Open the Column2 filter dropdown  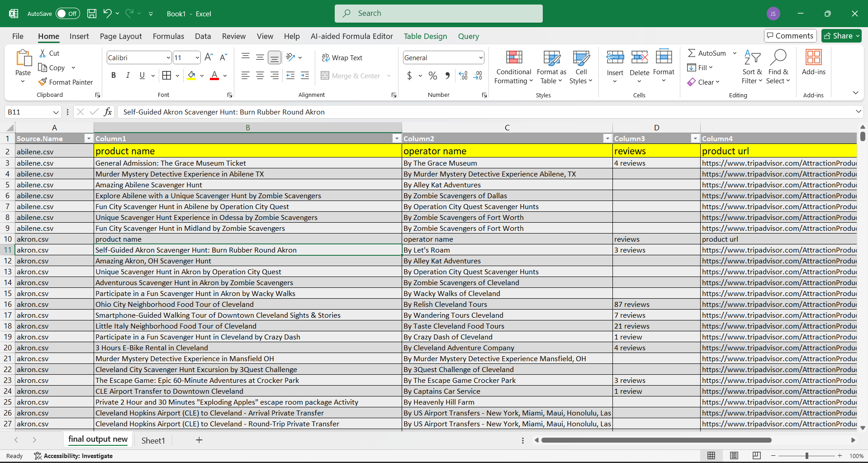(607, 138)
